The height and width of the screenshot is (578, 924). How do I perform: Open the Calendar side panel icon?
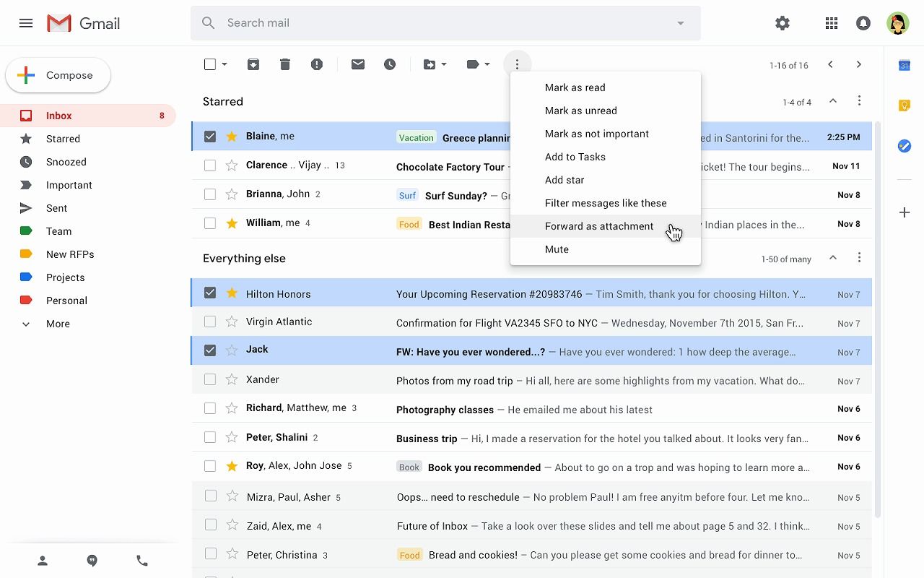(905, 65)
